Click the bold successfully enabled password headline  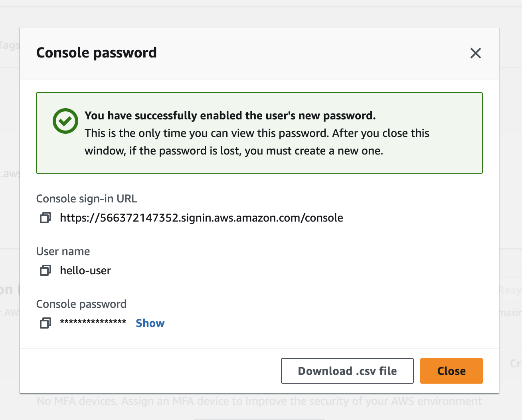230,116
